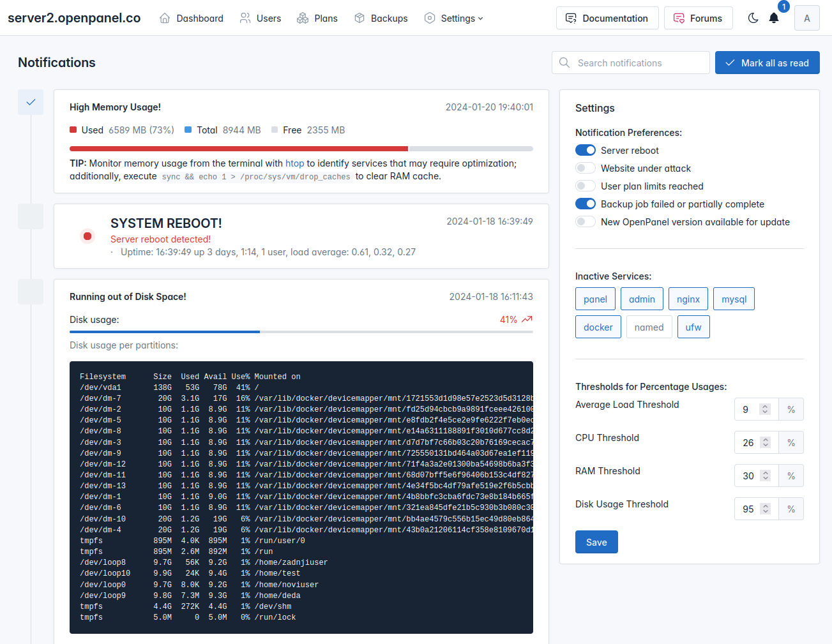
Task: Mark High Memory Usage notification as read
Action: point(31,102)
